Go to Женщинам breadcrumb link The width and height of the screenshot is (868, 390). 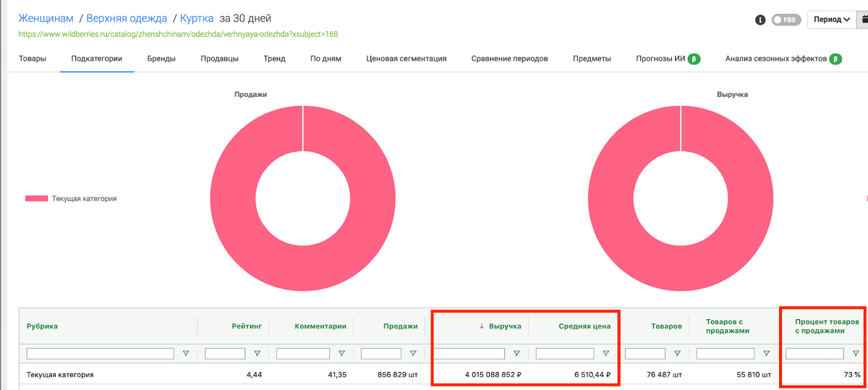46,18
